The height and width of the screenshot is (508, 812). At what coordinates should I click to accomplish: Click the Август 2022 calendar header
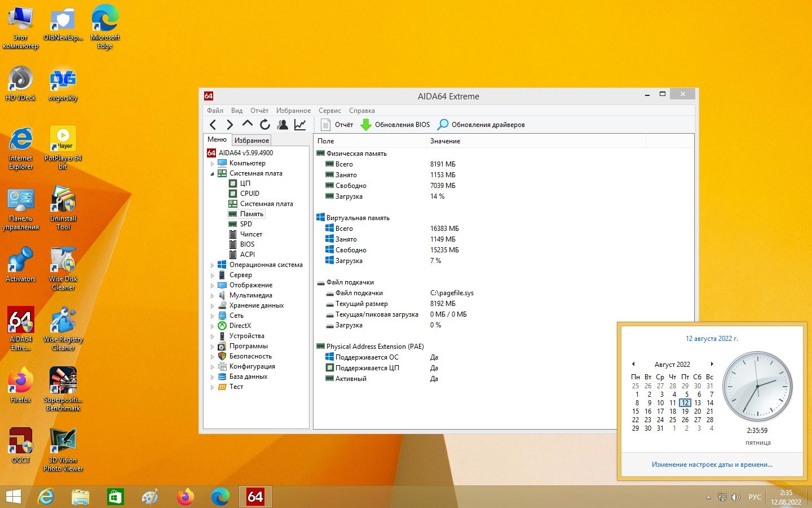[x=672, y=365]
